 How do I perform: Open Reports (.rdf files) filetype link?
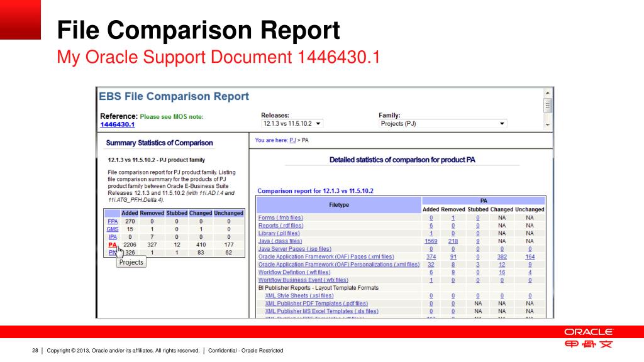click(281, 226)
